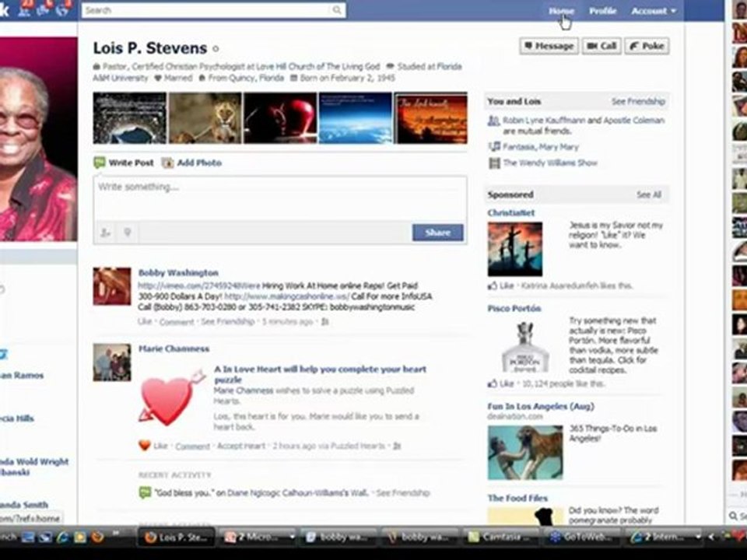
Task: Click the red heart with arrow image
Action: coord(172,398)
